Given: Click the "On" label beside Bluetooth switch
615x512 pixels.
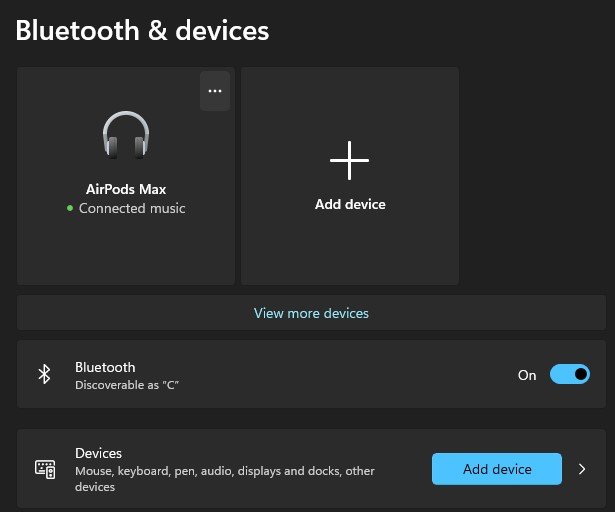Looking at the screenshot, I should coord(527,375).
